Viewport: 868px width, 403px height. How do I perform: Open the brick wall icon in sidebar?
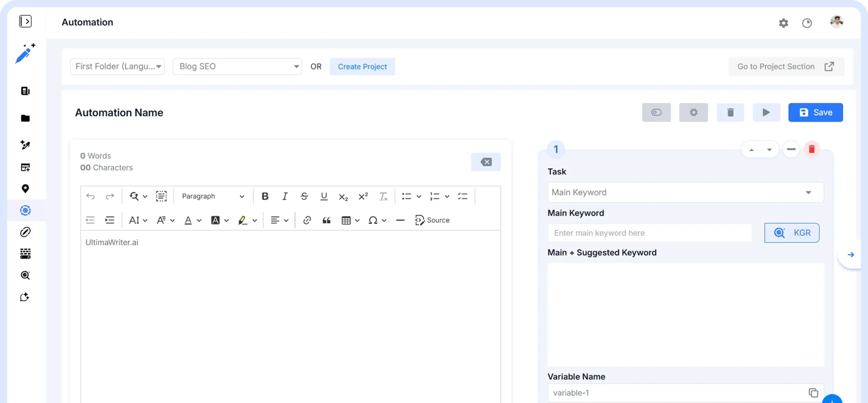(25, 254)
